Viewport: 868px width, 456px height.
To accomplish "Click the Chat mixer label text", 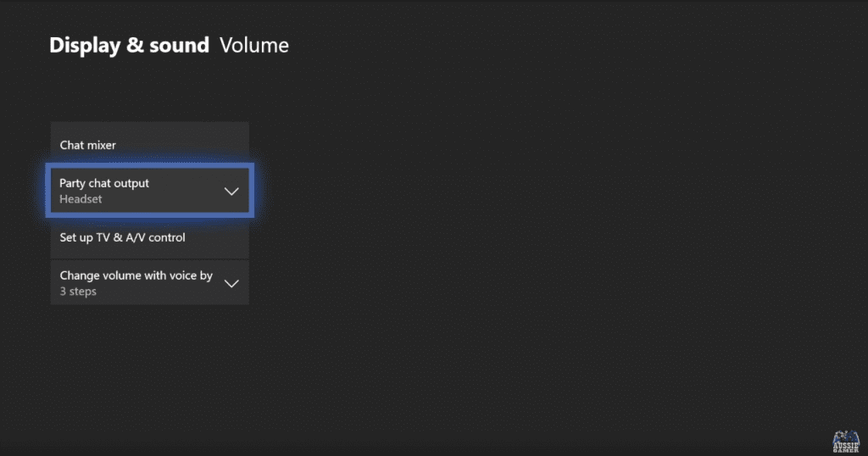I will coord(88,145).
